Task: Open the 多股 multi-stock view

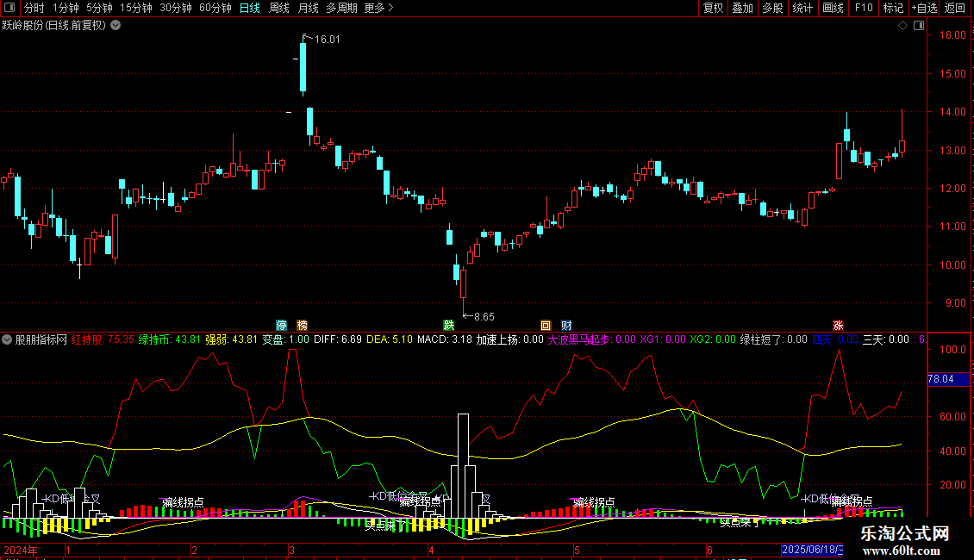Action: tap(772, 8)
